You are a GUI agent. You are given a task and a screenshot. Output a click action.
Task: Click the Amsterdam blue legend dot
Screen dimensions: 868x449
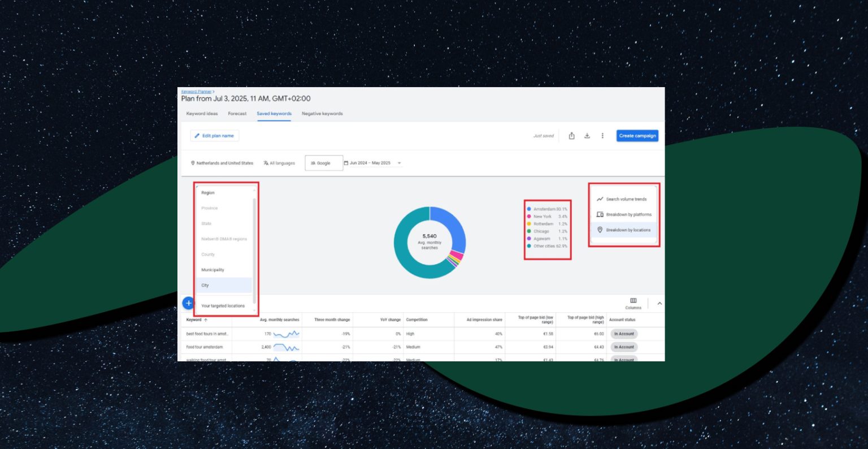click(x=529, y=209)
